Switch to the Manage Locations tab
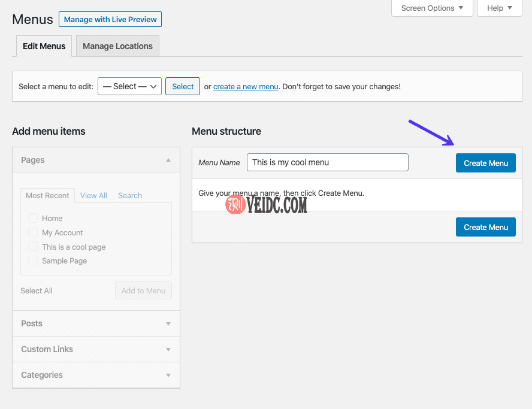Image resolution: width=532 pixels, height=409 pixels. pos(117,46)
